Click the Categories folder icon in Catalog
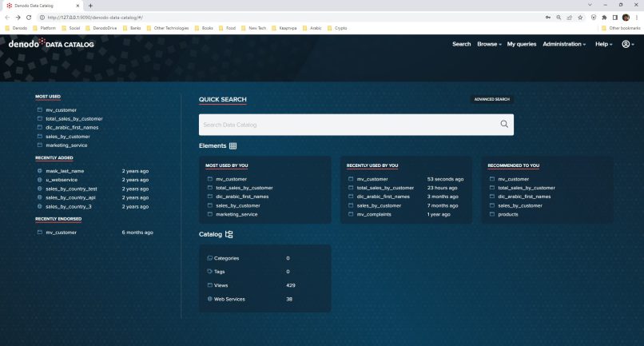Image resolution: width=644 pixels, height=346 pixels. (209, 258)
